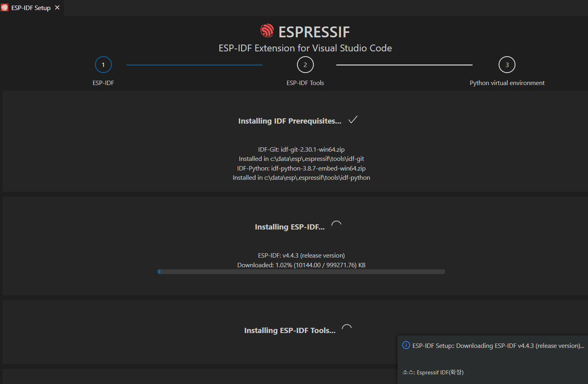Viewport: 588px width, 384px height.
Task: Click the Python virtual environment step label
Action: (507, 83)
